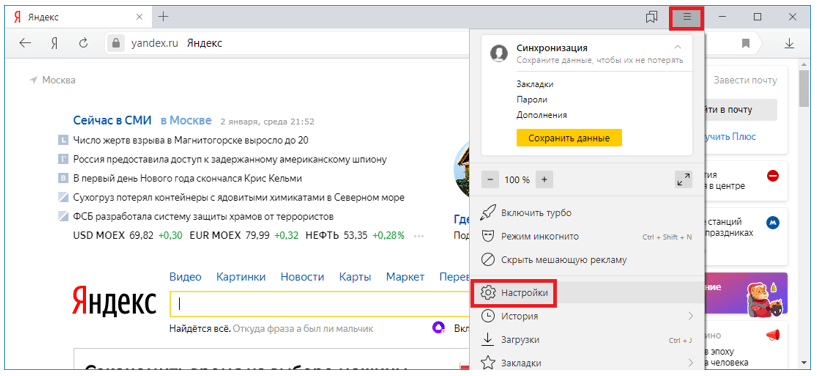
Task: Click the Завести почту link
Action: point(745,80)
